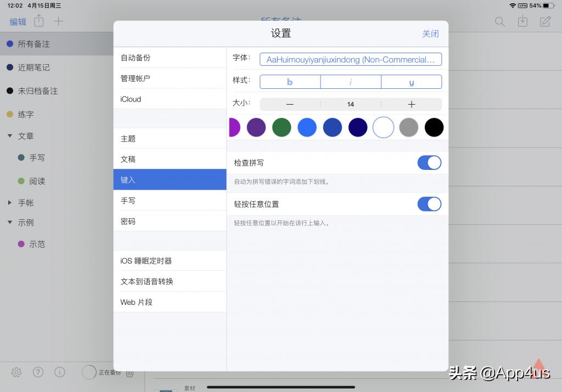
Task: Click the import/download icon in top toolbar
Action: coord(522,21)
